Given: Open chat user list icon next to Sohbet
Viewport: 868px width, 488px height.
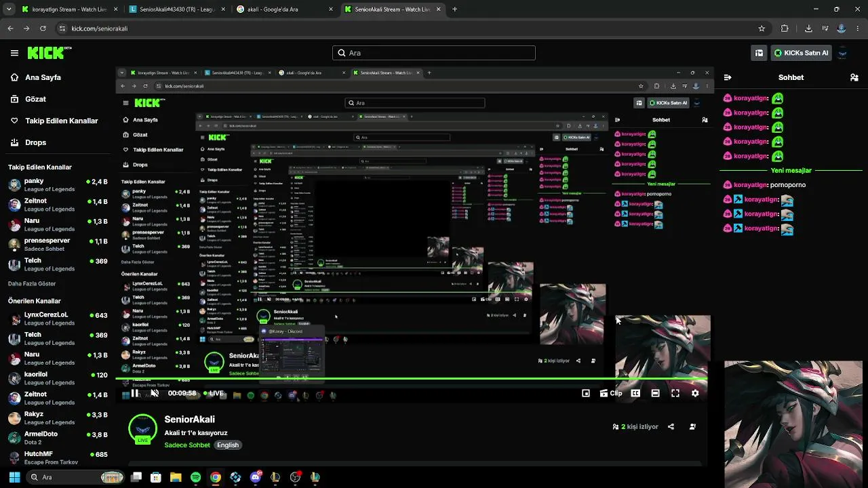Looking at the screenshot, I should (x=854, y=77).
